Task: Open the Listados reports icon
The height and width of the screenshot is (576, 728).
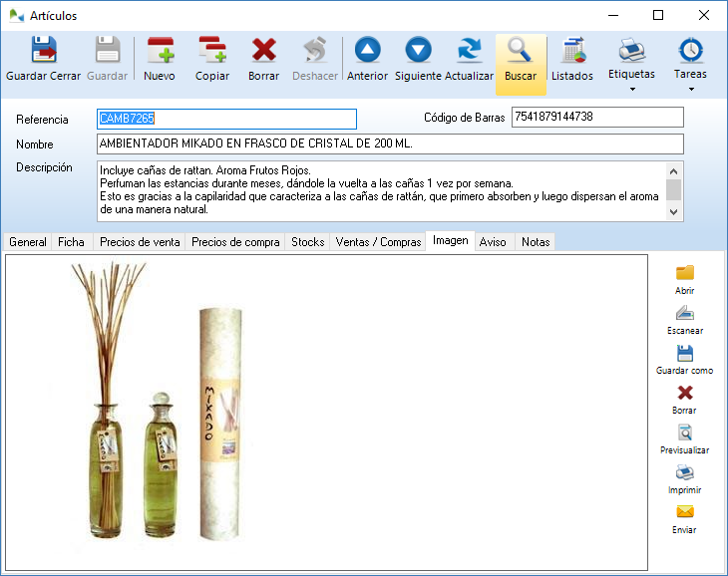Action: click(572, 59)
